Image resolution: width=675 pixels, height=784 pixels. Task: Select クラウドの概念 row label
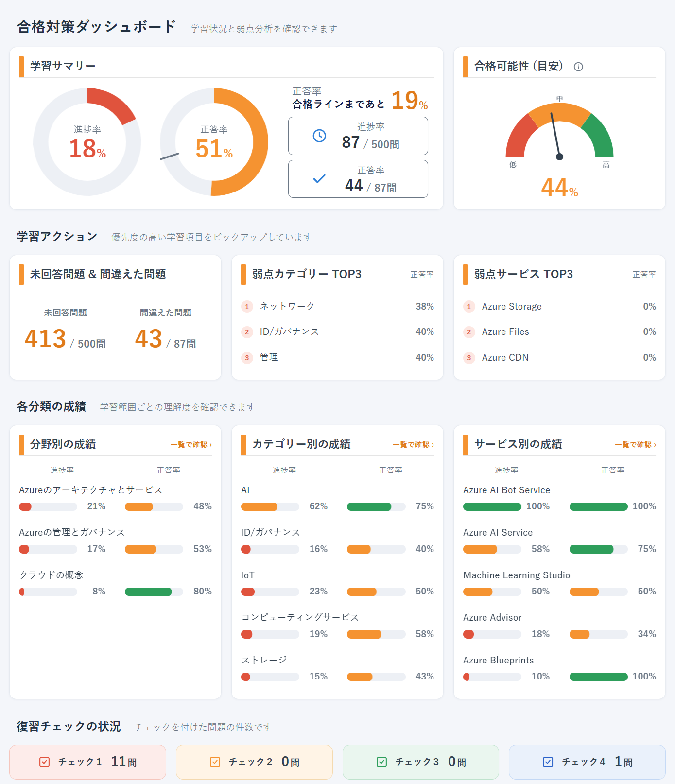pos(51,575)
